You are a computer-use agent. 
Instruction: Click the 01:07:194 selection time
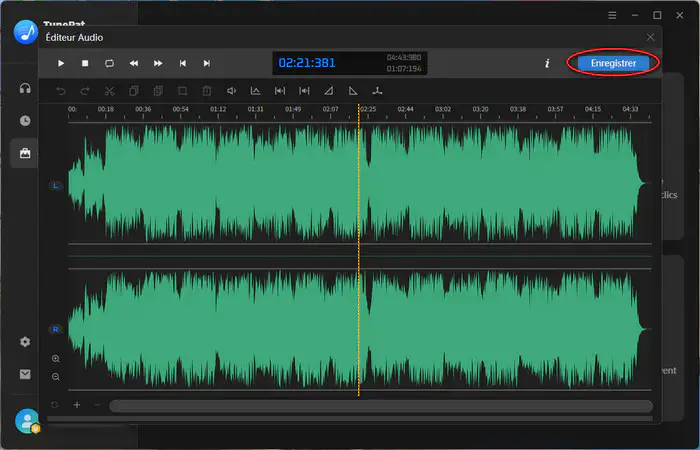pos(404,69)
